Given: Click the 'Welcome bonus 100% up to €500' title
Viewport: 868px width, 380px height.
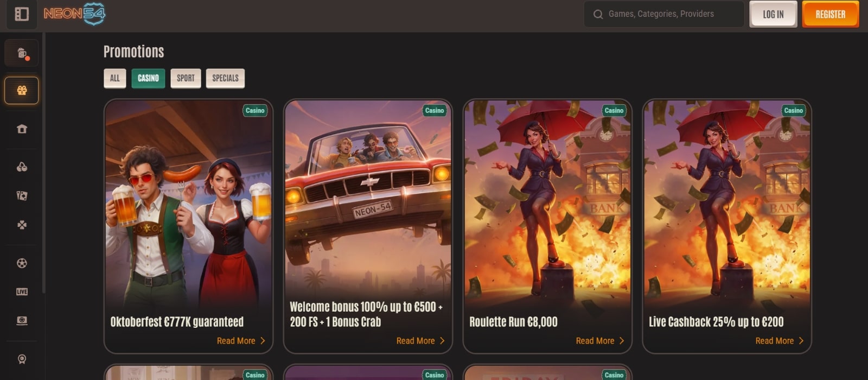Looking at the screenshot, I should point(366,314).
